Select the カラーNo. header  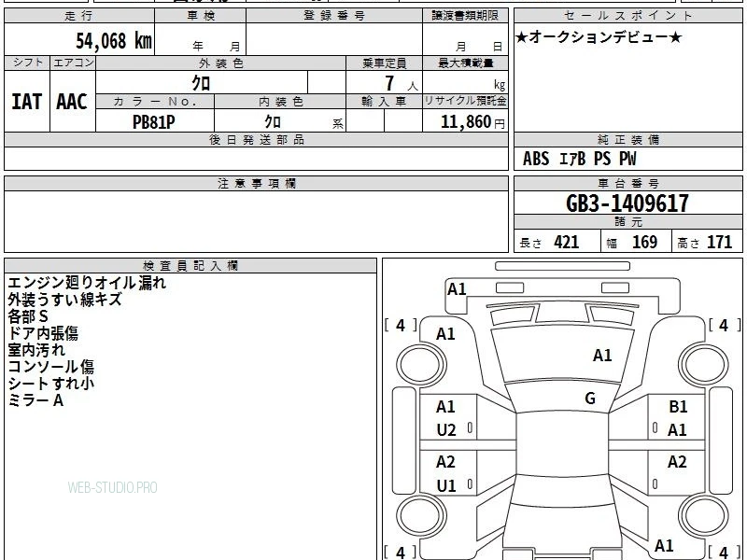(155, 102)
